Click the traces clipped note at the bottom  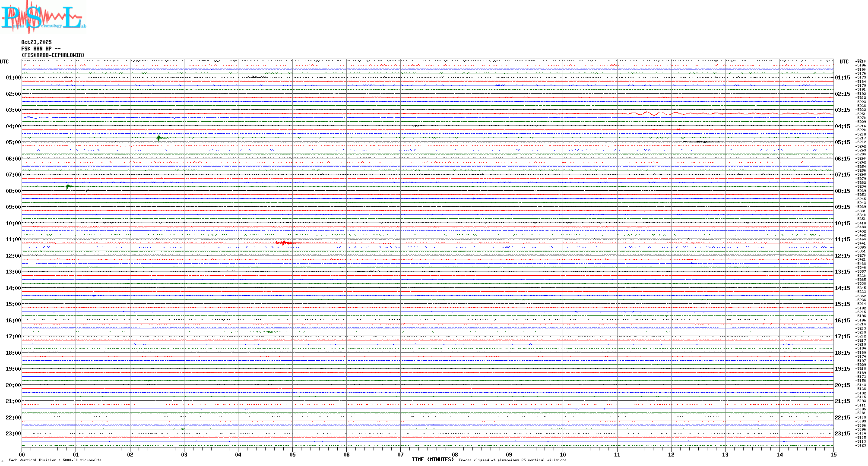tap(512, 460)
